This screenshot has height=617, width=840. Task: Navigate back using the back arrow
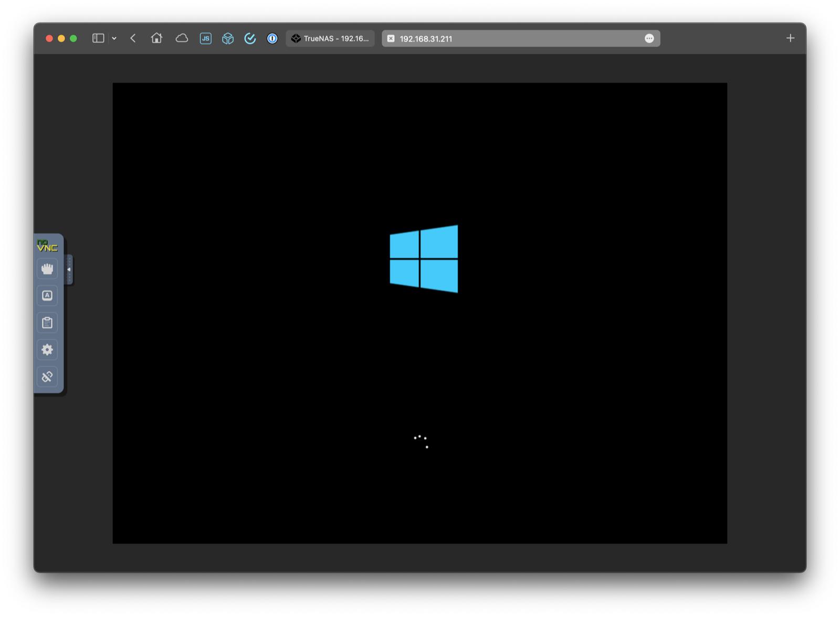click(x=133, y=38)
